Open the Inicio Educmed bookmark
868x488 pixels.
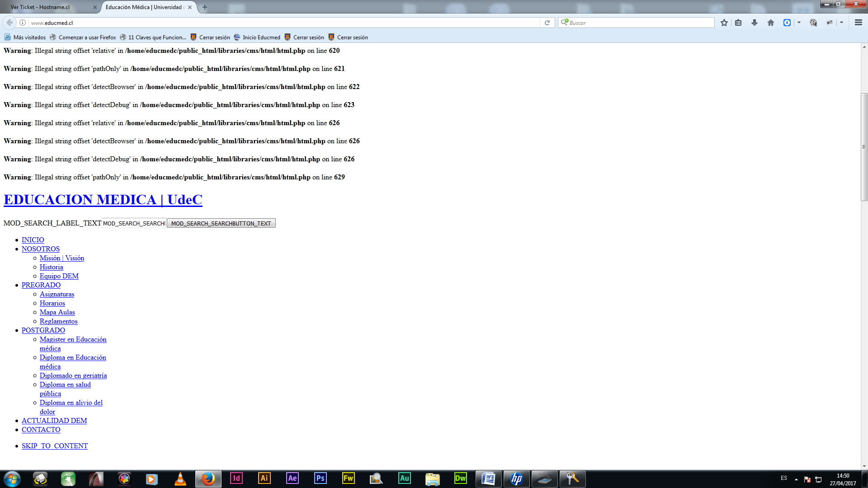pyautogui.click(x=261, y=38)
